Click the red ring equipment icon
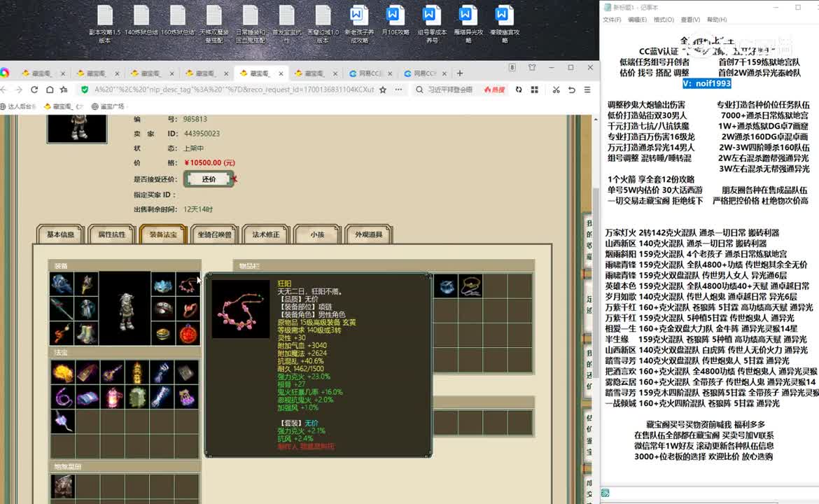Screen dimensions: 819x504 [x=188, y=309]
